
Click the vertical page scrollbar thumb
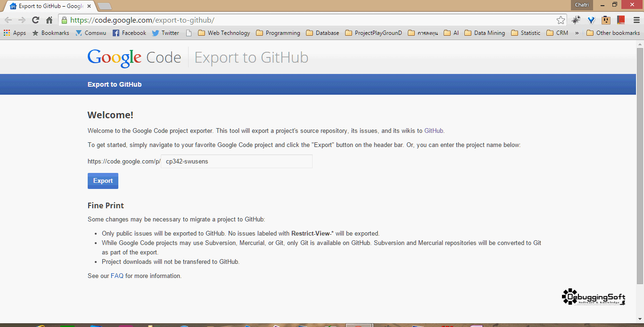[x=640, y=166]
